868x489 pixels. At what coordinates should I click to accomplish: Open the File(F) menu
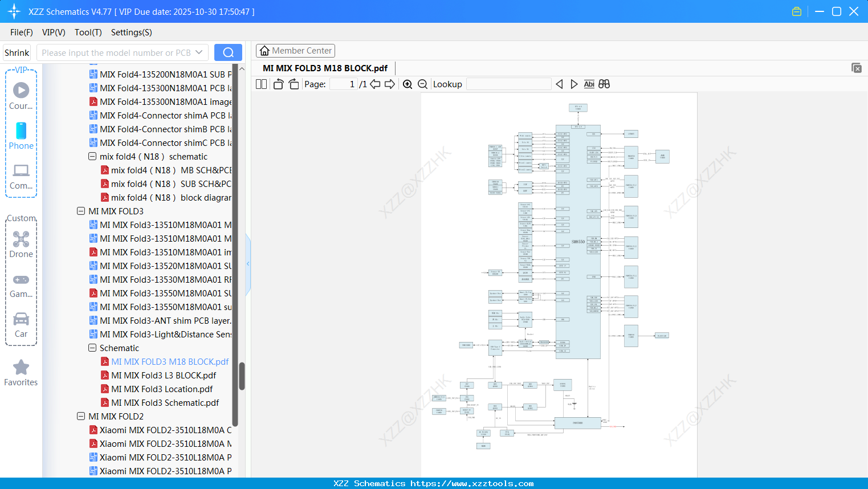[22, 32]
